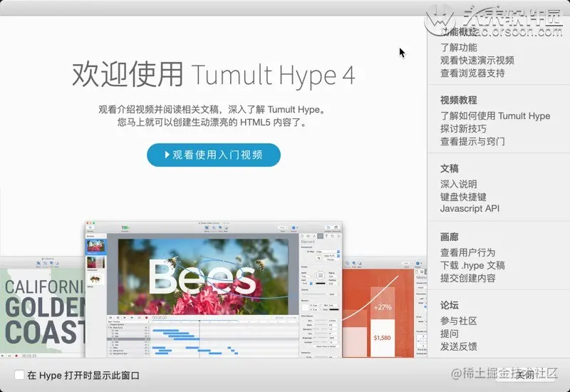
Task: Click the 观看使用入门视频 button
Action: click(213, 155)
